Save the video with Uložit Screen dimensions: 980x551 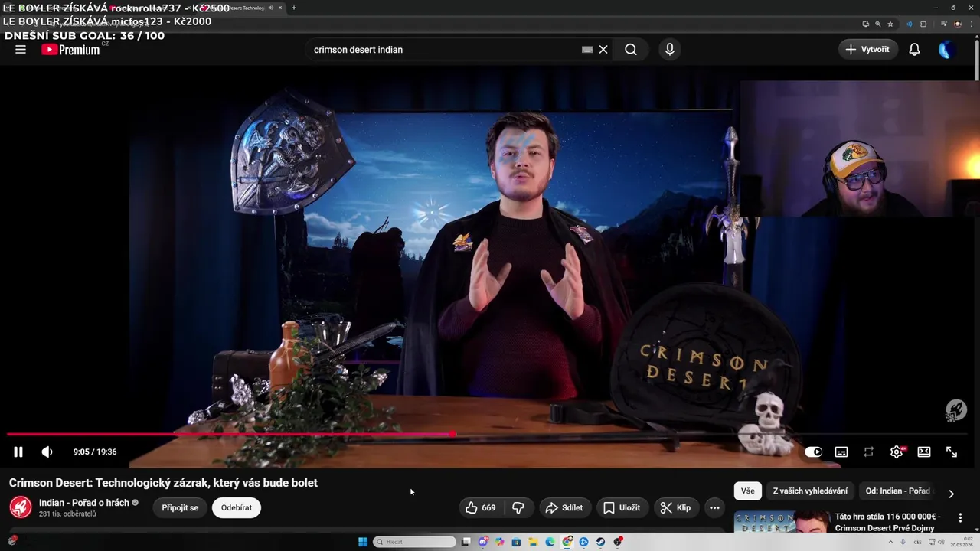622,507
